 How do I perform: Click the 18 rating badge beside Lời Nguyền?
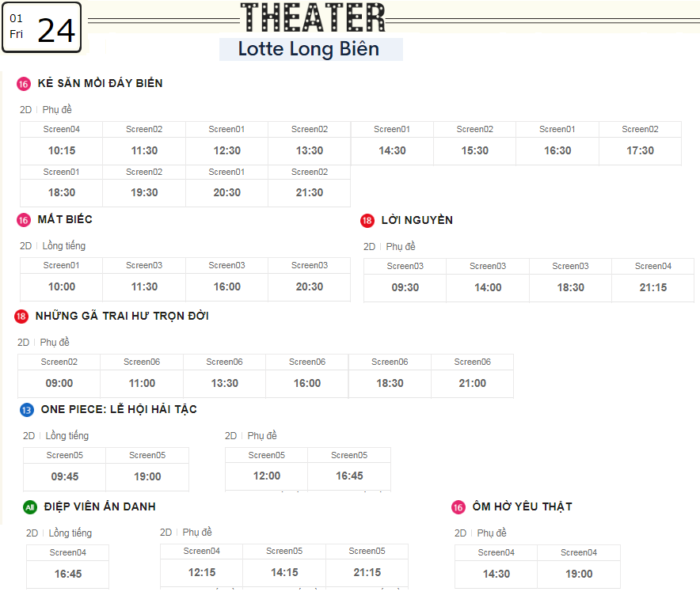(367, 220)
